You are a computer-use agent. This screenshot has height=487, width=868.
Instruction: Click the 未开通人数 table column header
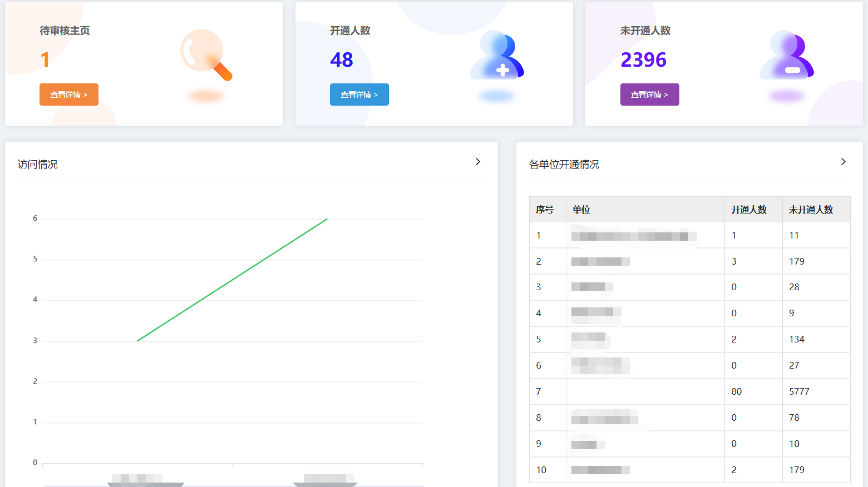(x=811, y=210)
